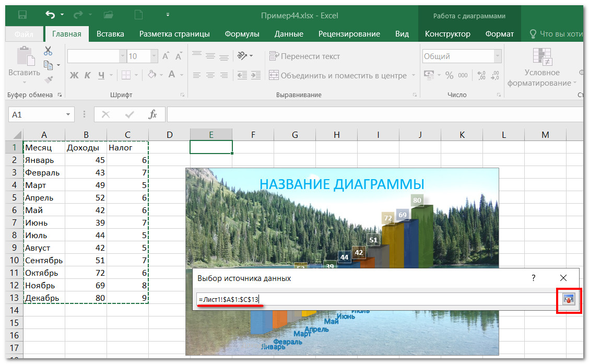This screenshot has width=589, height=364.
Task: Switch to the Вставка tab
Action: click(x=110, y=34)
